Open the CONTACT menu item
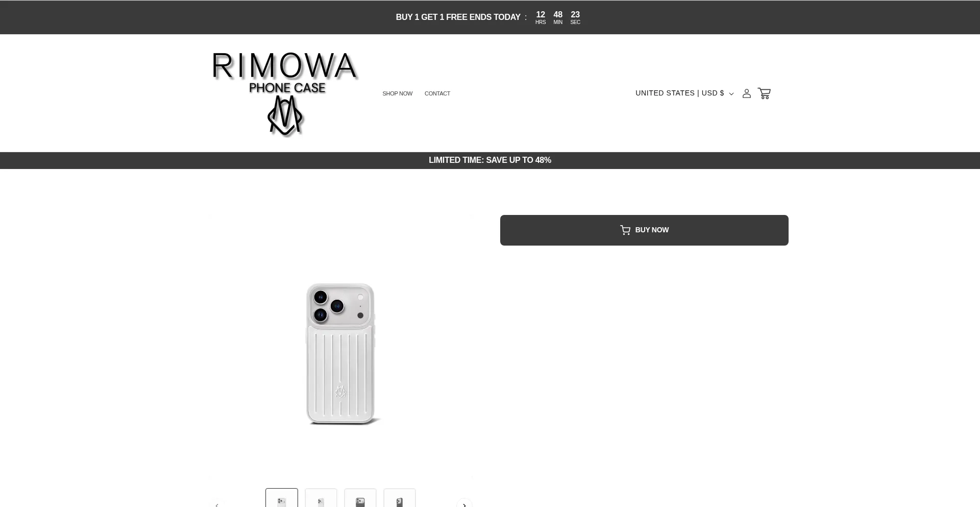The image size is (980, 507). [437, 93]
